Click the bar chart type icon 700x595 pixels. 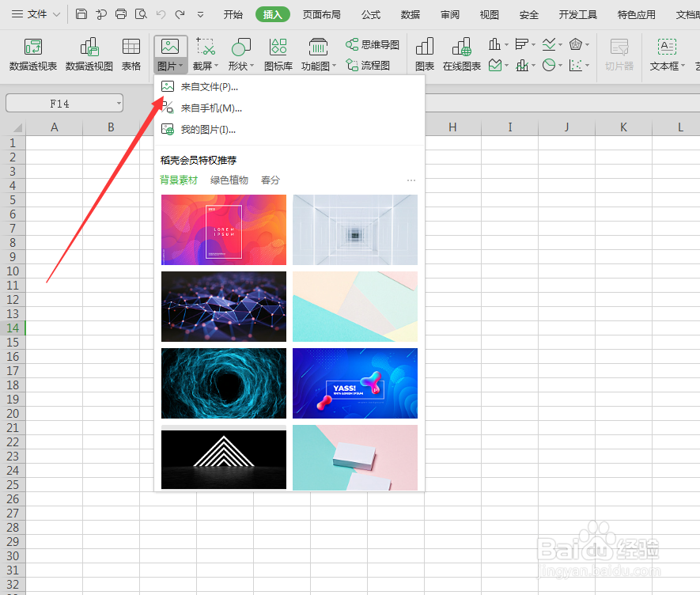pos(521,44)
